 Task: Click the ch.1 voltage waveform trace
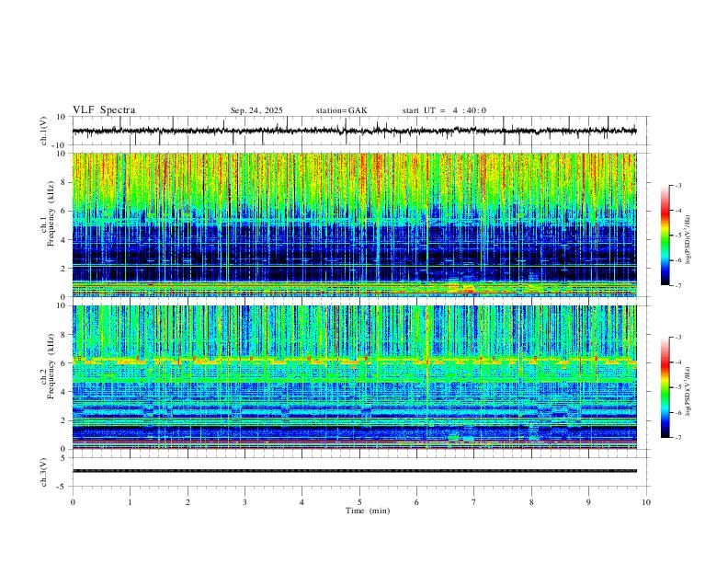pos(355,131)
